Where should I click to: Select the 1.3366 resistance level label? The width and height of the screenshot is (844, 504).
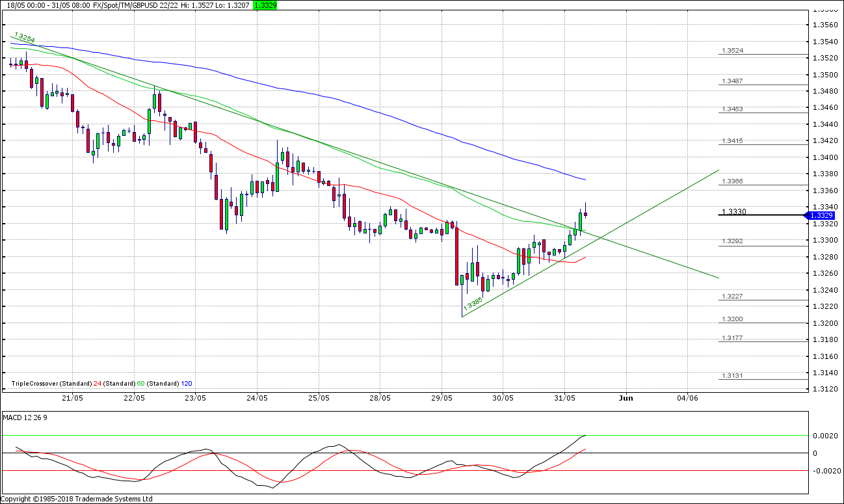(732, 182)
